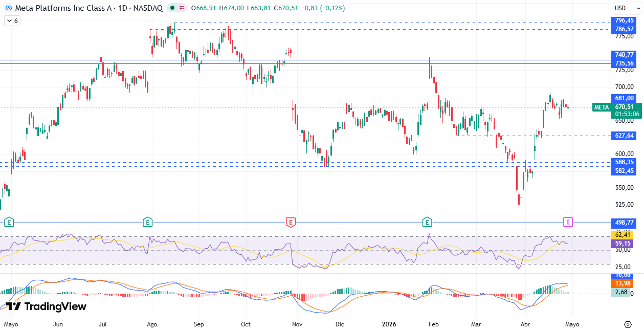Click the 498,77 price level label

pos(624,223)
